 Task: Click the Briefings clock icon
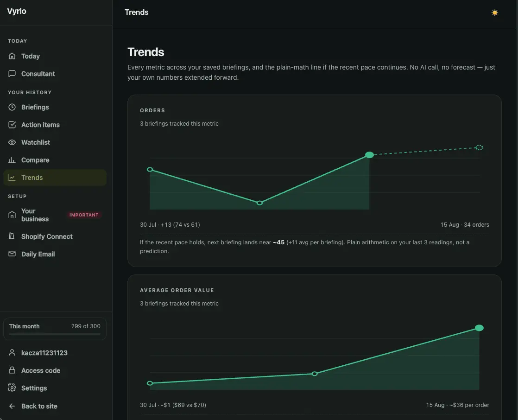coord(12,107)
